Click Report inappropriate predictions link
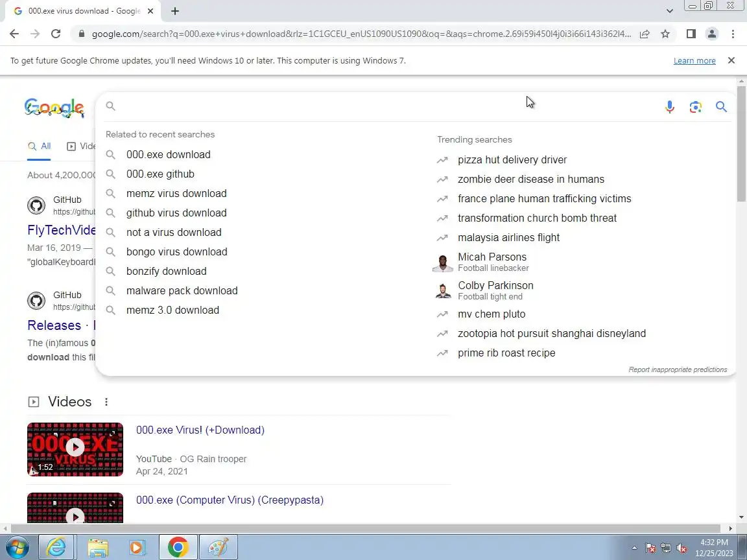 (x=678, y=369)
